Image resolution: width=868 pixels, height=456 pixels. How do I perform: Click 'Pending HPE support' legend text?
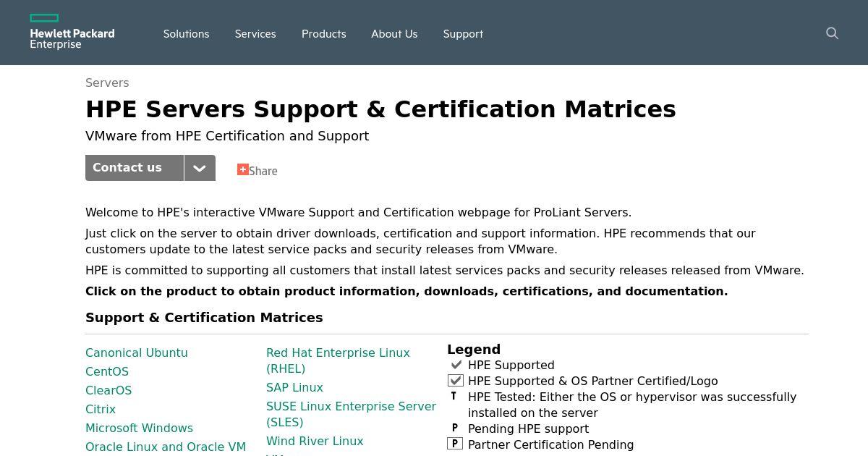528,428
